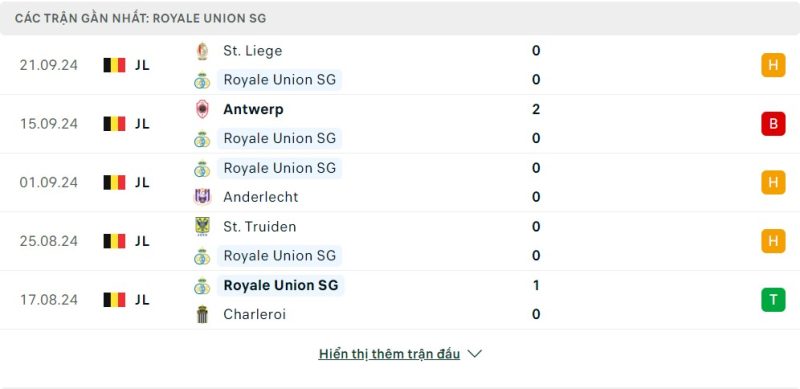Click the orange H badge for St. Liege match
The image size is (800, 389).
(773, 65)
